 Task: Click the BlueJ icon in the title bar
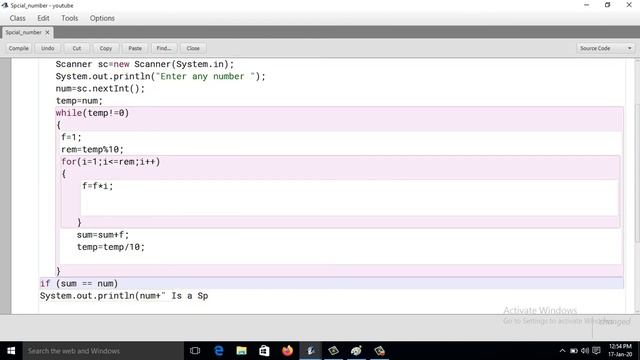tap(5, 5)
